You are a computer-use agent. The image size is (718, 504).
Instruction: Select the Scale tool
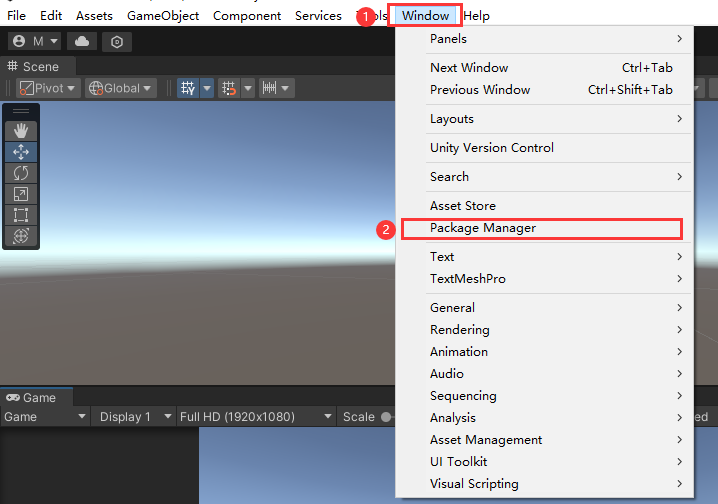coord(21,194)
